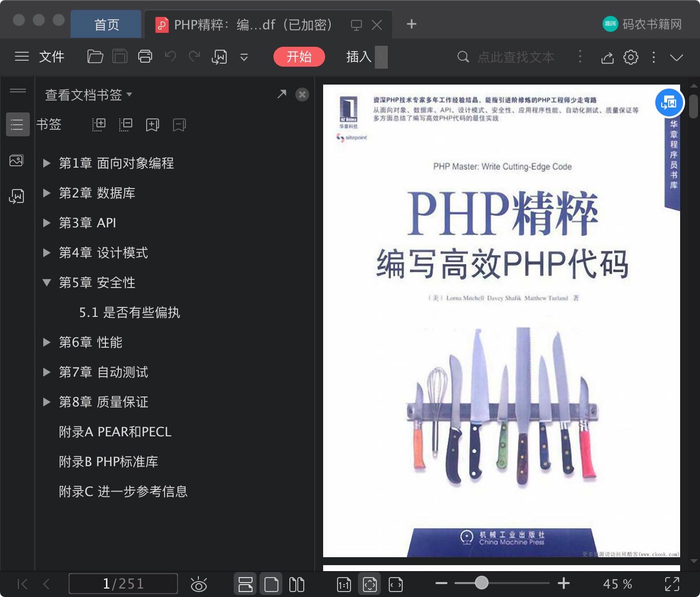Open the settings gear icon

631,57
